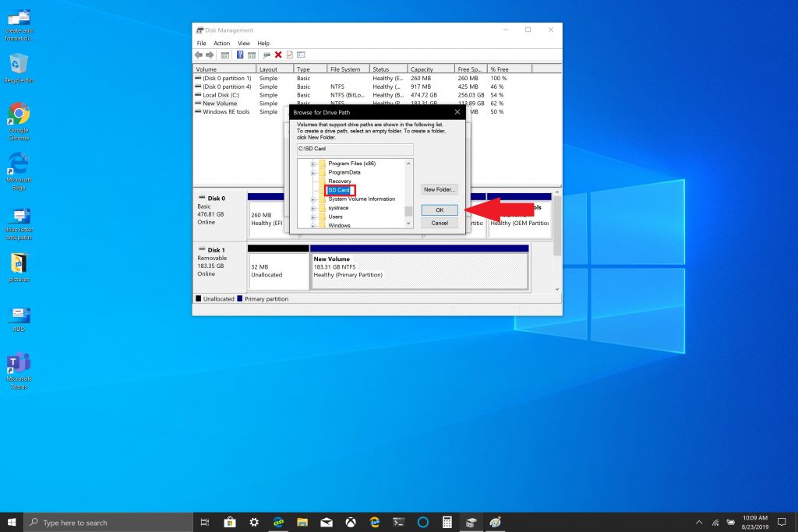Click the Back arrow toolbar icon
This screenshot has width=798, height=532.
click(199, 55)
